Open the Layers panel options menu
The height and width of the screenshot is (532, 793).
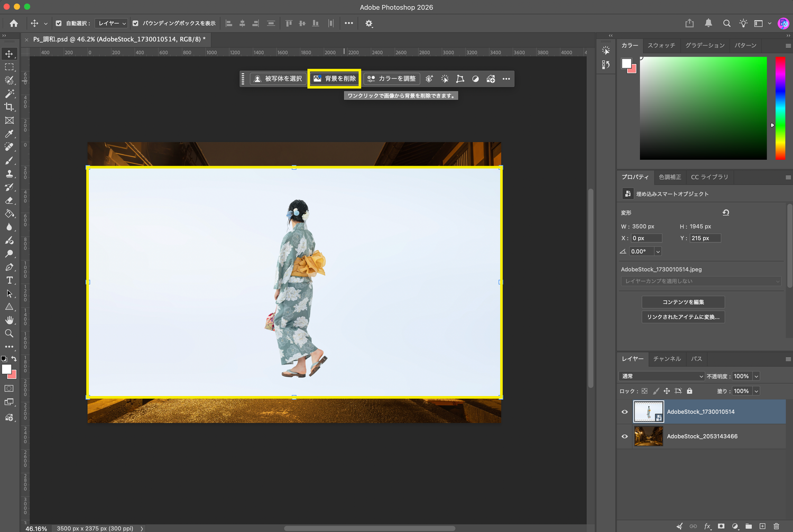(788, 359)
